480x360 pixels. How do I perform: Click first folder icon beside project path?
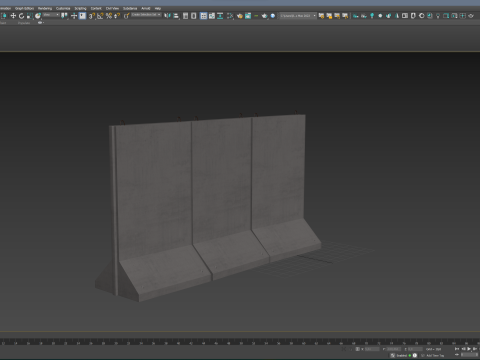coord(321,16)
